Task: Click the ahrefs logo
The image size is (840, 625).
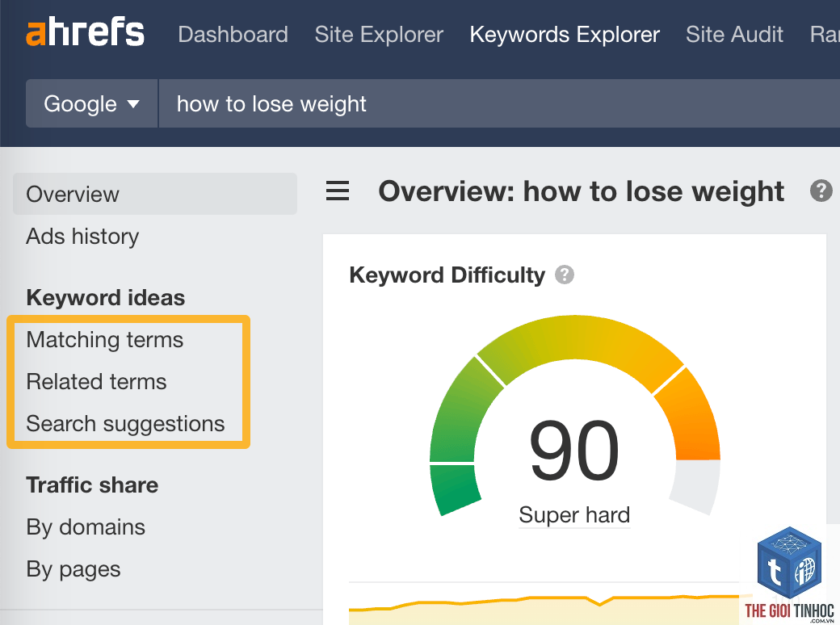Action: tap(85, 32)
